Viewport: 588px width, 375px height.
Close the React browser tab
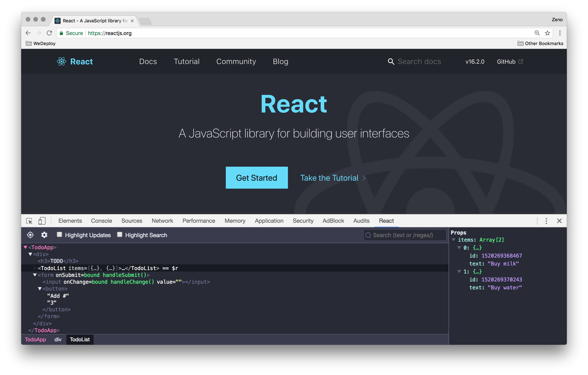pos(132,21)
